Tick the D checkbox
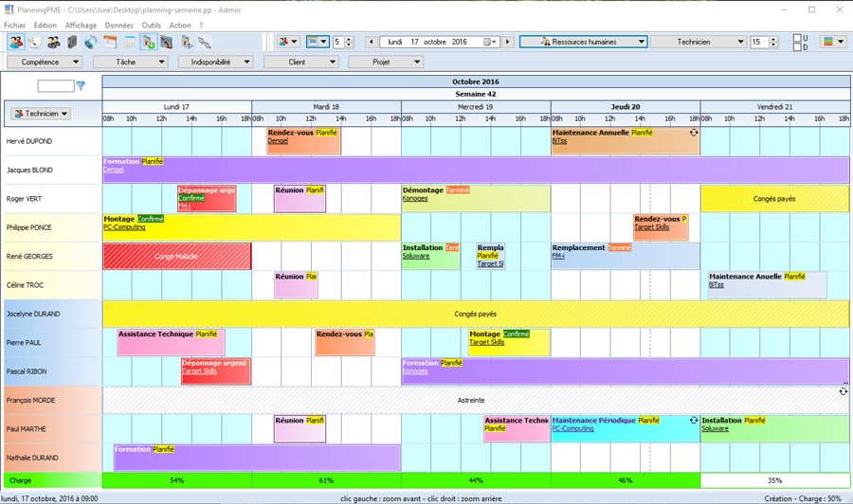The height and width of the screenshot is (504, 853). coord(797,47)
